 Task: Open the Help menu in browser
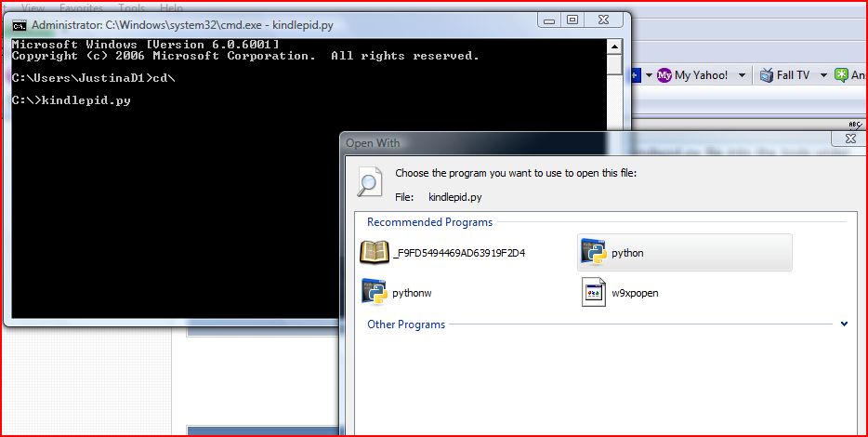point(171,8)
